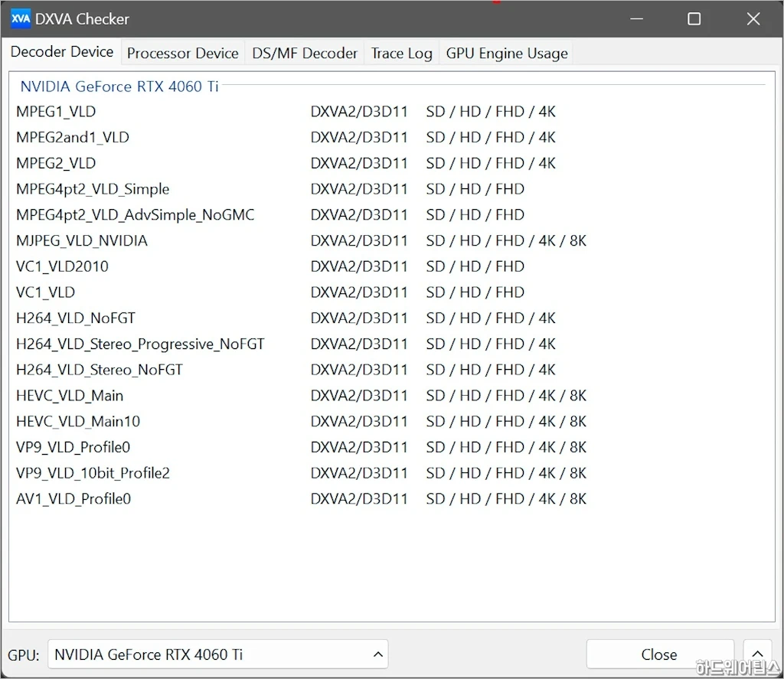Click the resolutions for HEVC_VLD_Main
Viewport: 784px width, 679px height.
(506, 396)
